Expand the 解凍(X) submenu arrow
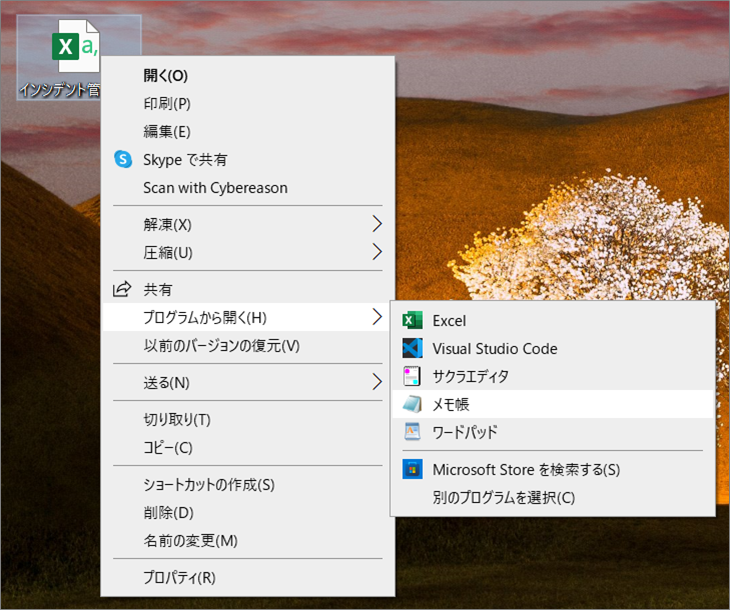Screen dimensions: 730x610 (x=377, y=223)
